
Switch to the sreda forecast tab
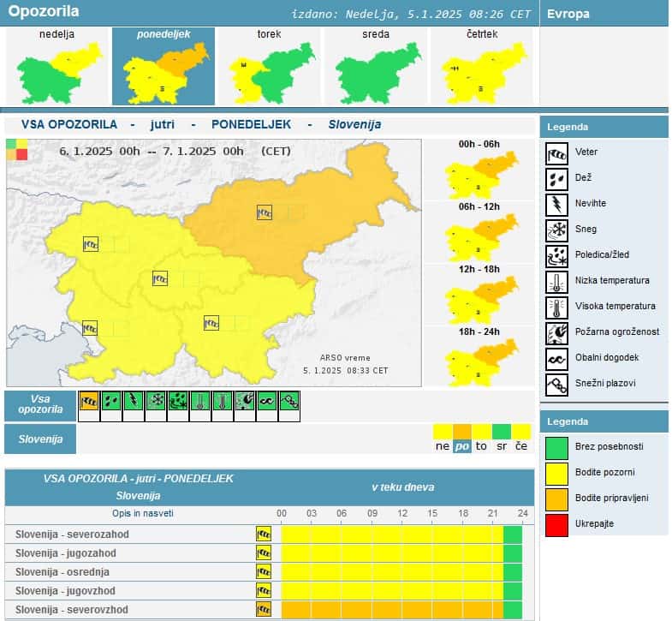(375, 65)
